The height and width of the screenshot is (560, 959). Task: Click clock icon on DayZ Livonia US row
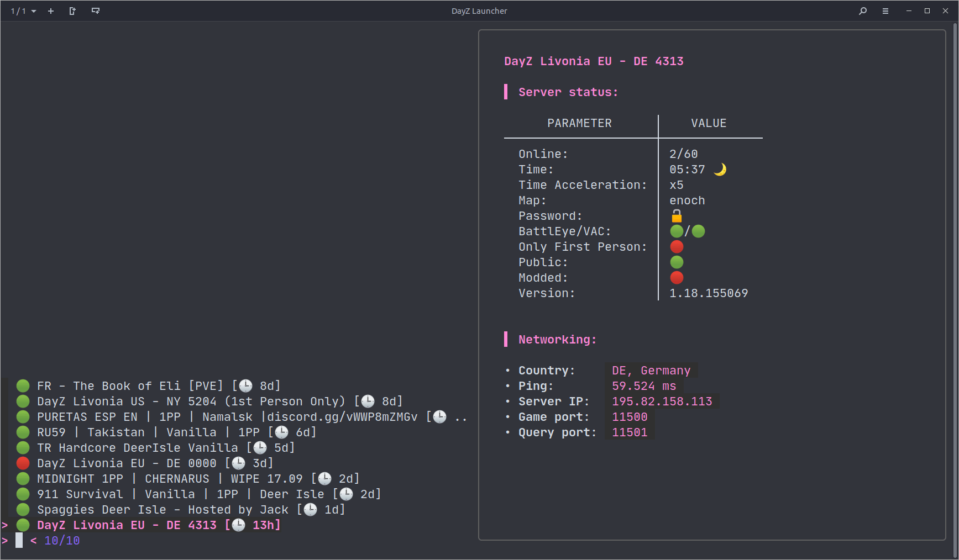pyautogui.click(x=368, y=401)
